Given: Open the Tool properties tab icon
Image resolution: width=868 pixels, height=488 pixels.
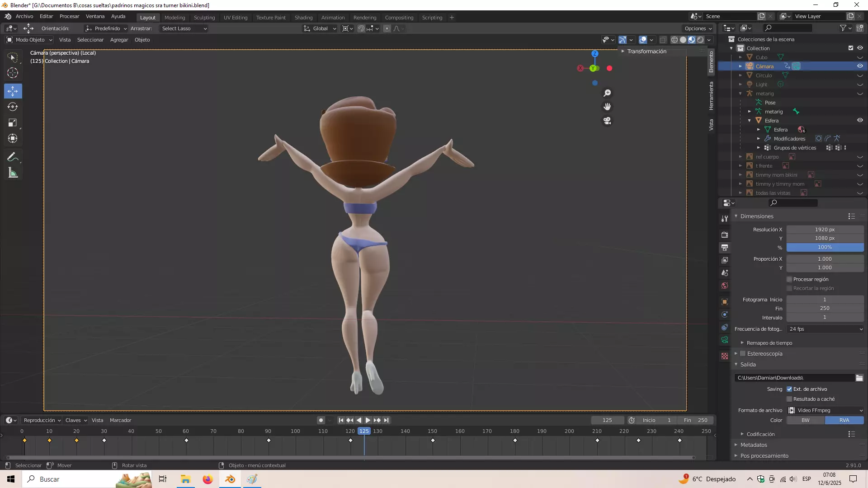Looking at the screenshot, I should click(x=725, y=219).
